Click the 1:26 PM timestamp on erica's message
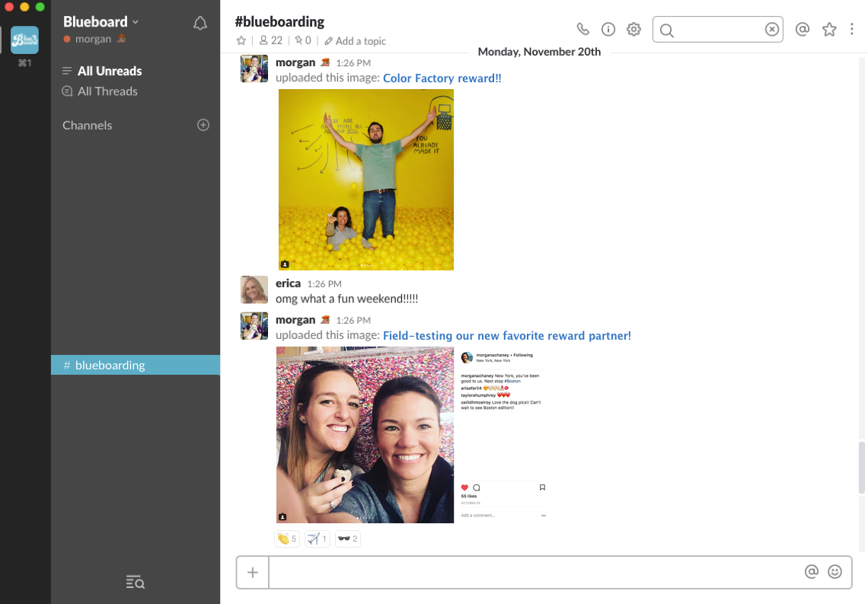 324,284
